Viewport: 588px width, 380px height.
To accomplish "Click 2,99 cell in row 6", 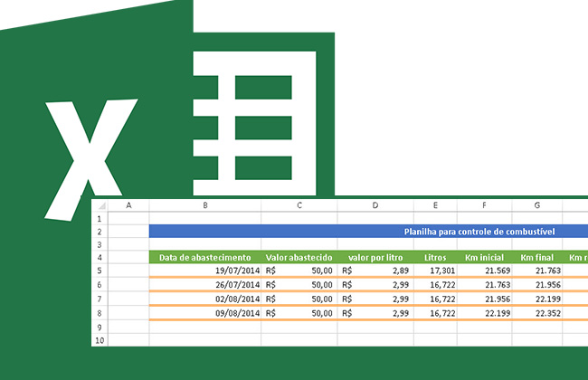I will 375,285.
